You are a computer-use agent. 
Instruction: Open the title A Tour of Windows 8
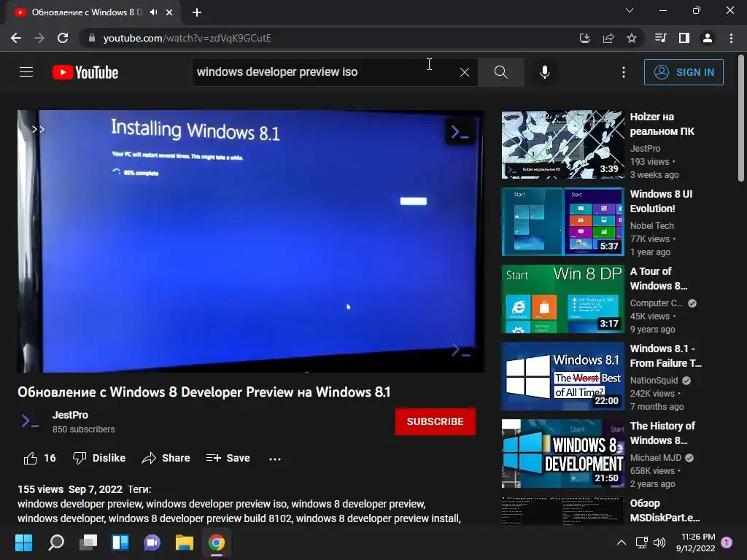[x=659, y=278]
